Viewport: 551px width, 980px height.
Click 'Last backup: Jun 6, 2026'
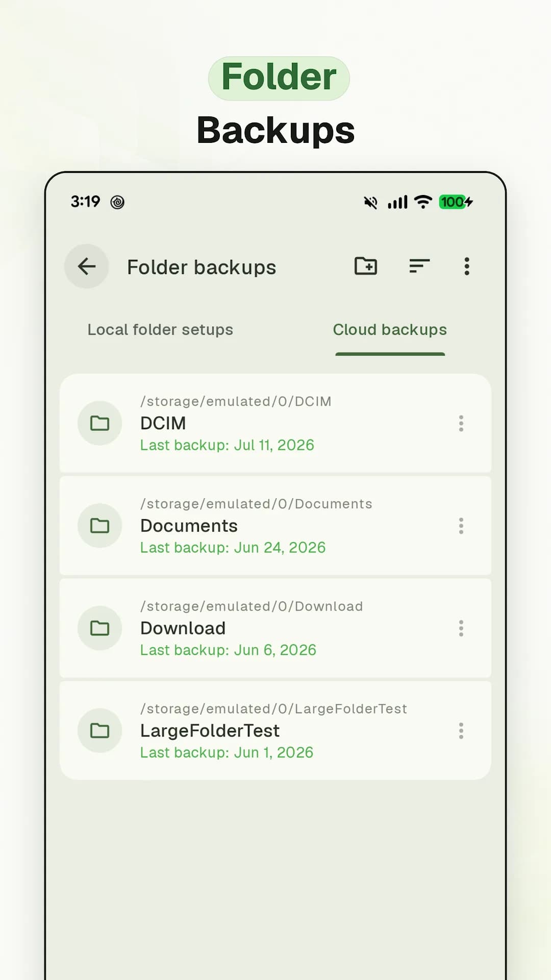(228, 650)
